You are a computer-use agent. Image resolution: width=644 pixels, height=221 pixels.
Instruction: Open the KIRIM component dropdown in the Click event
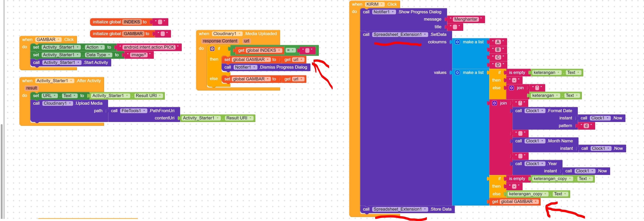(x=382, y=4)
